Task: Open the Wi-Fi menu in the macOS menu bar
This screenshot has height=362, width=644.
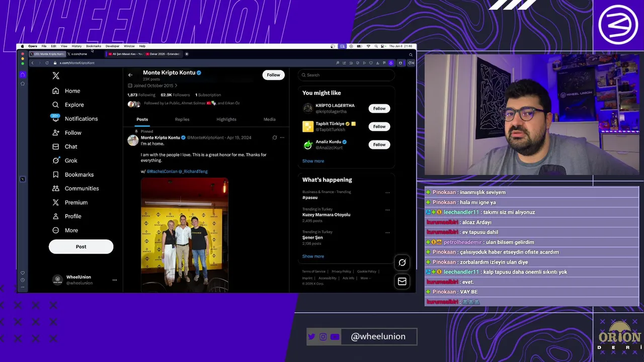Action: 368,46
